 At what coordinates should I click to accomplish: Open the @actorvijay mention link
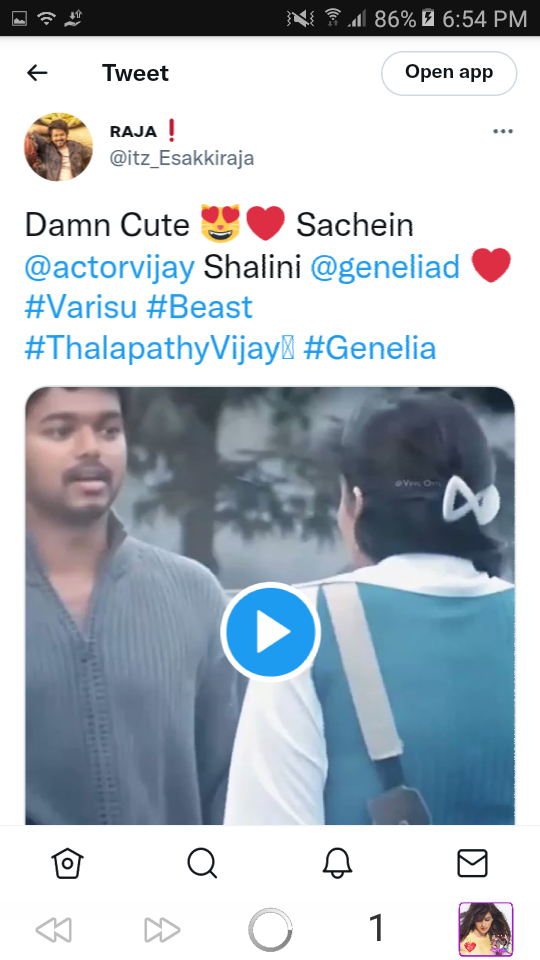tap(110, 268)
